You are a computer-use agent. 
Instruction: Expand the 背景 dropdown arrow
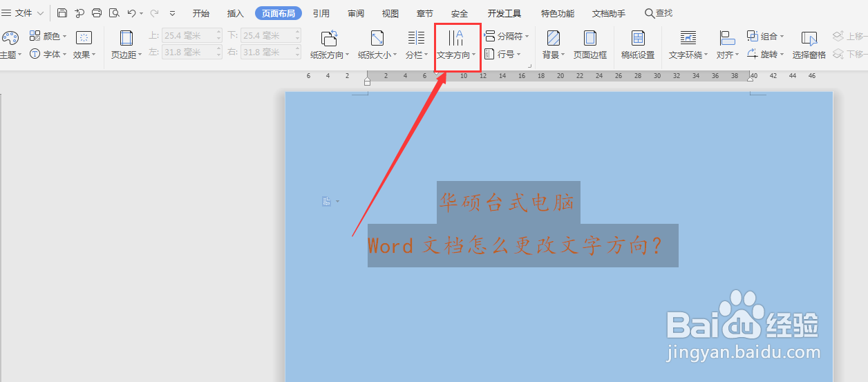click(x=563, y=55)
